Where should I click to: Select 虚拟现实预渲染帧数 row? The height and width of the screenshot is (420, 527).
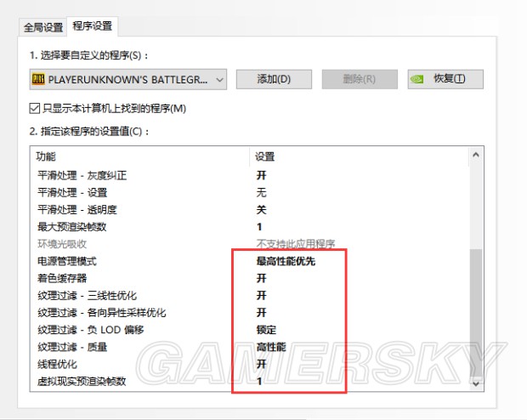[x=82, y=381]
